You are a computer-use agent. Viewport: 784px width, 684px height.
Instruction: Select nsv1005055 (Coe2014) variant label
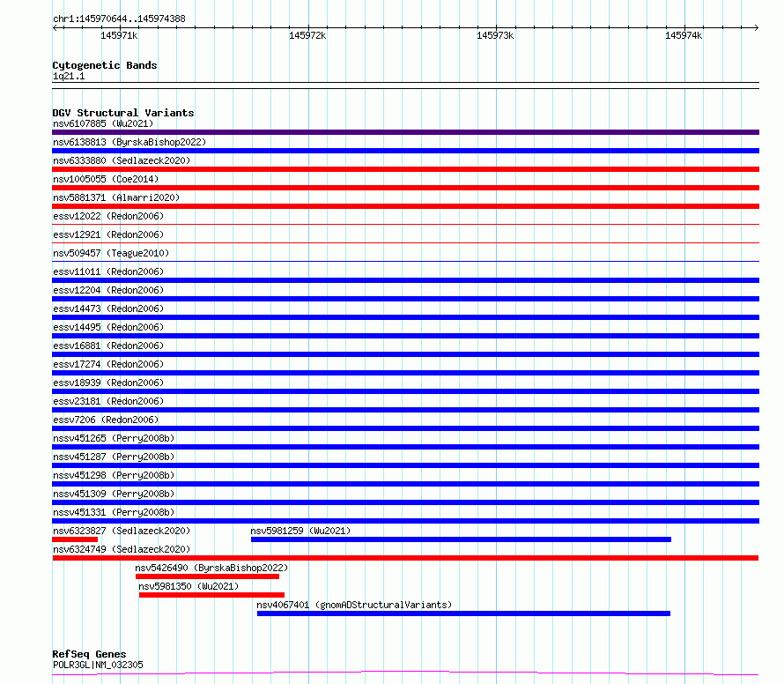(x=106, y=179)
